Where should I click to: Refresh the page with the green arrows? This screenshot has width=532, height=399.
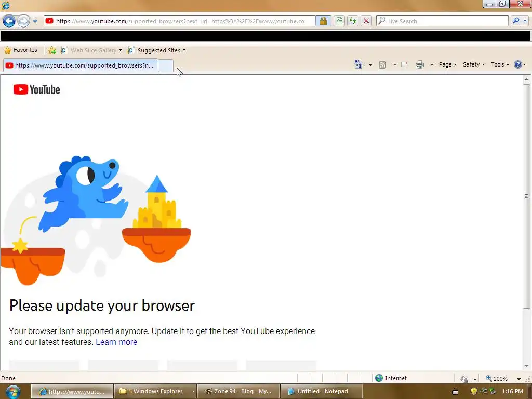(353, 21)
